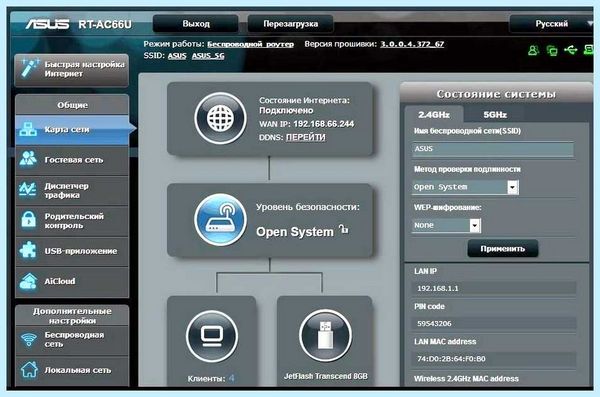600x397 pixels.
Task: Click the Клиенты computer monitor icon
Action: [212, 336]
